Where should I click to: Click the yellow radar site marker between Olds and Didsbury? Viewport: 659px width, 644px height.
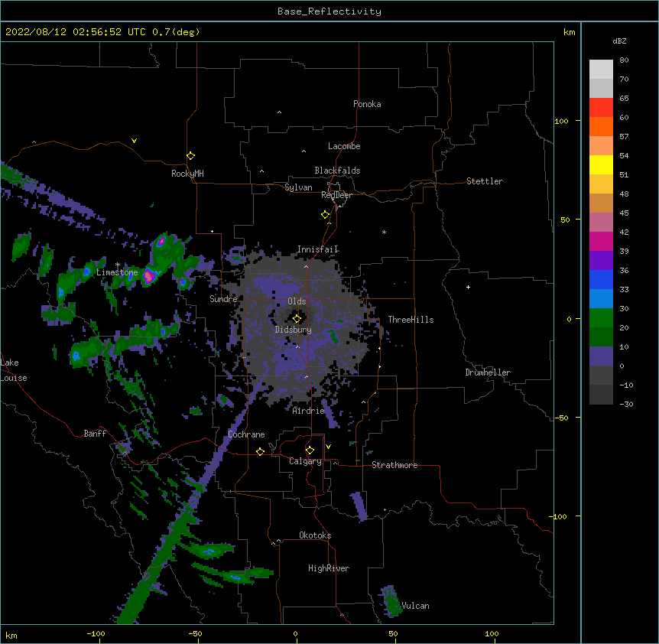(x=297, y=318)
